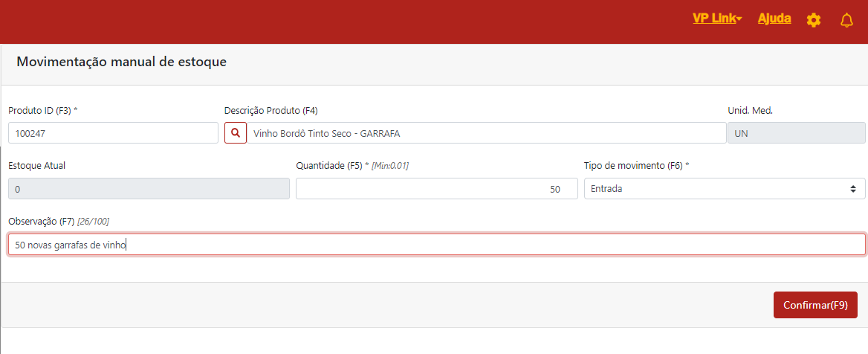Click inside the Observação text box
The width and height of the screenshot is (868, 354).
pyautogui.click(x=436, y=245)
